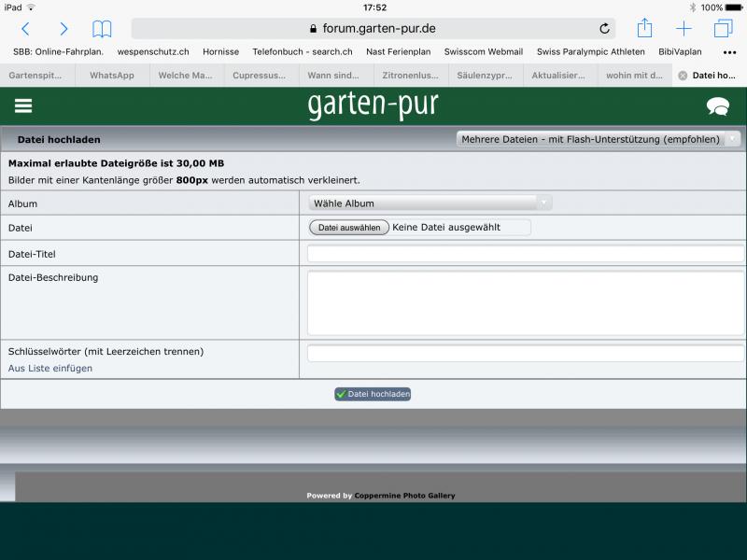The width and height of the screenshot is (747, 560).
Task: Open the Safari share sheet icon
Action: [644, 28]
